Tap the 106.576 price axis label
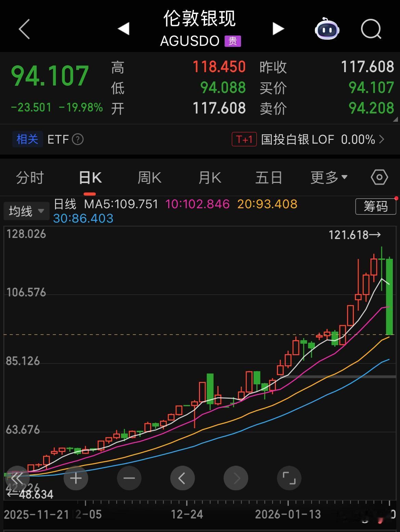Screen dimensions: 400x532 point(26,293)
